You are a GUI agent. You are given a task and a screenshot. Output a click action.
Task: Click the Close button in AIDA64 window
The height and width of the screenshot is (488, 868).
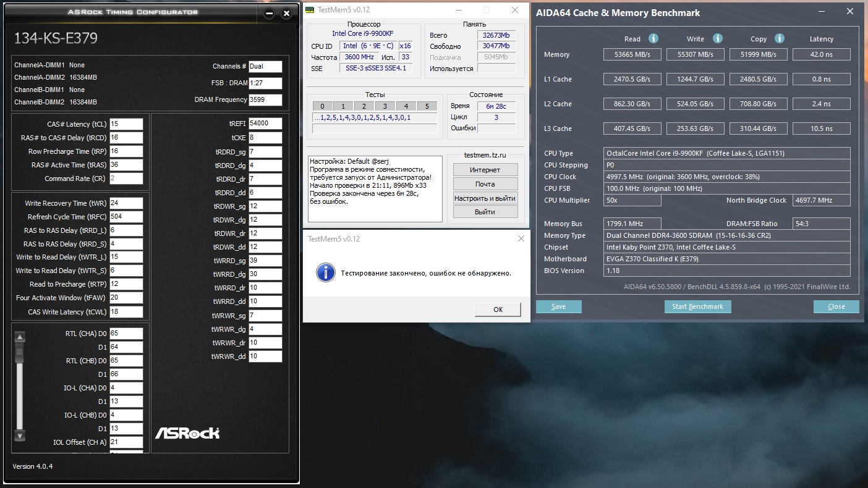836,306
